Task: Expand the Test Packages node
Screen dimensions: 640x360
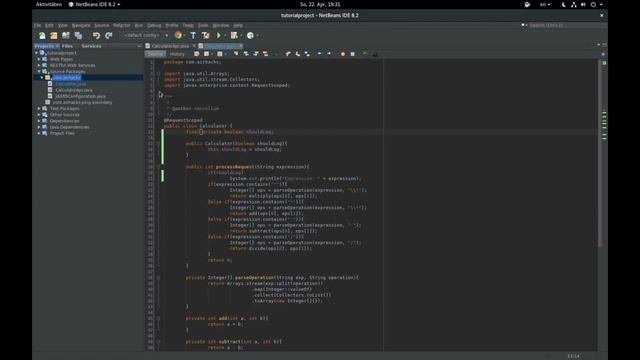Action: [x=39, y=108]
